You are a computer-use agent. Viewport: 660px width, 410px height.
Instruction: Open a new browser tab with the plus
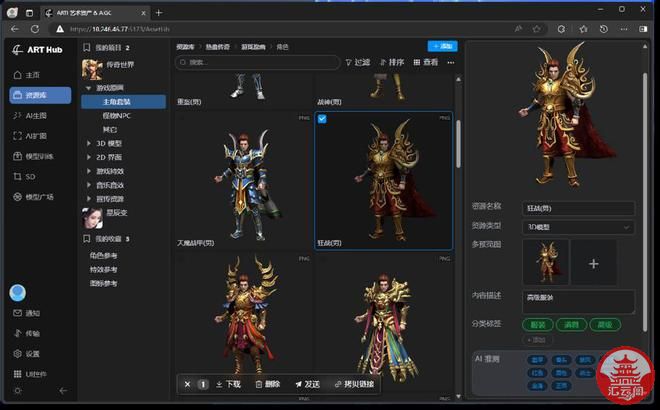159,13
